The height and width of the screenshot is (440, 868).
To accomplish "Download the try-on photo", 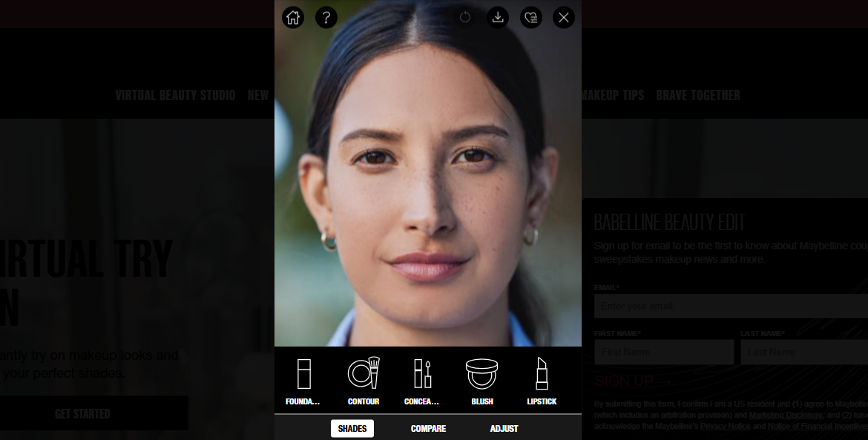I will (498, 17).
